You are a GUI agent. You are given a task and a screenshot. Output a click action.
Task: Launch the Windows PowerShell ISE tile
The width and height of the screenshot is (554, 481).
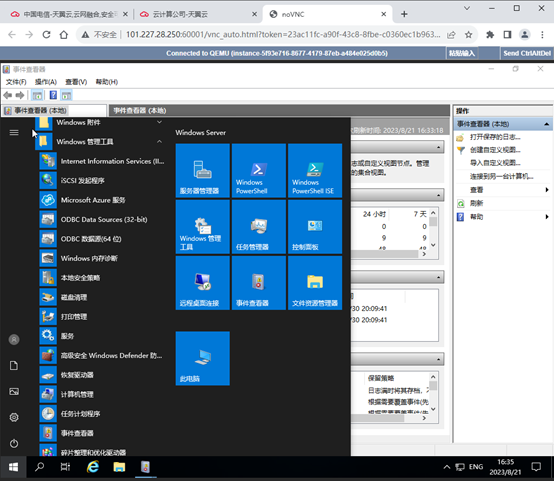[315, 170]
